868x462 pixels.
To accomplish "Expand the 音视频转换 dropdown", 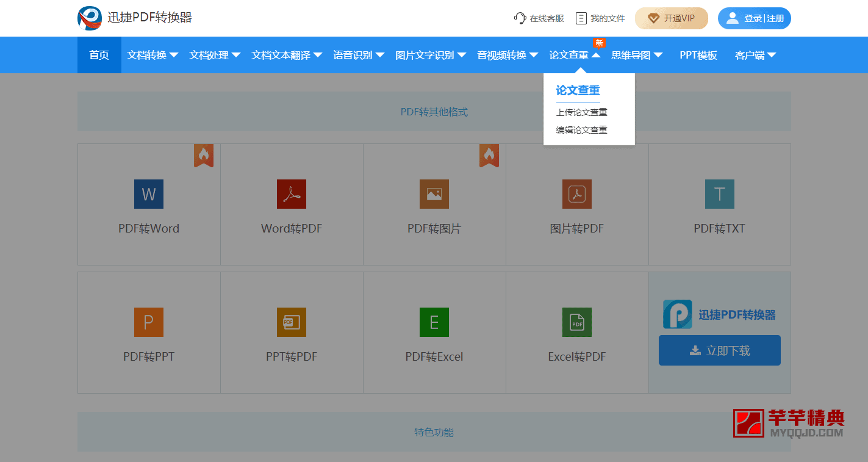I will (508, 55).
